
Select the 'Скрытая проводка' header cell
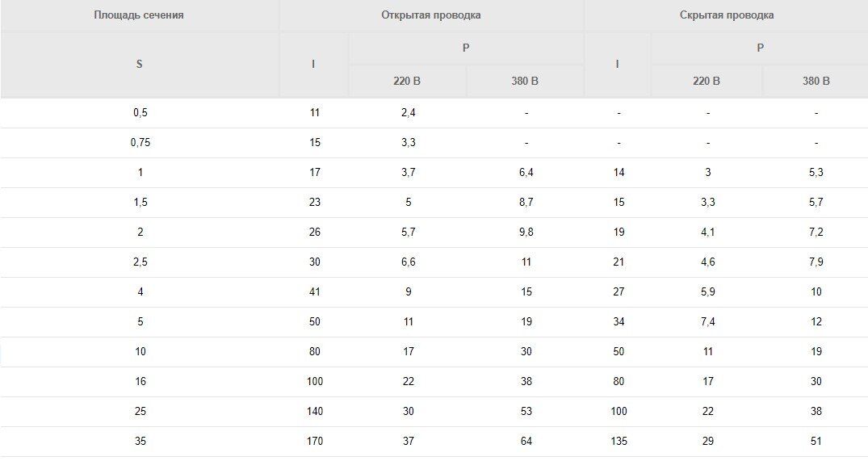pos(726,15)
